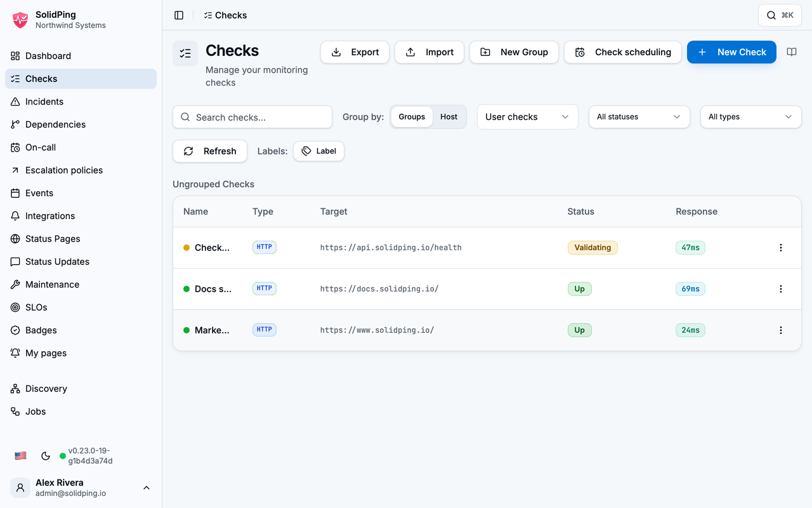812x508 pixels.
Task: Open Dependencies from the sidebar
Action: click(x=81, y=124)
